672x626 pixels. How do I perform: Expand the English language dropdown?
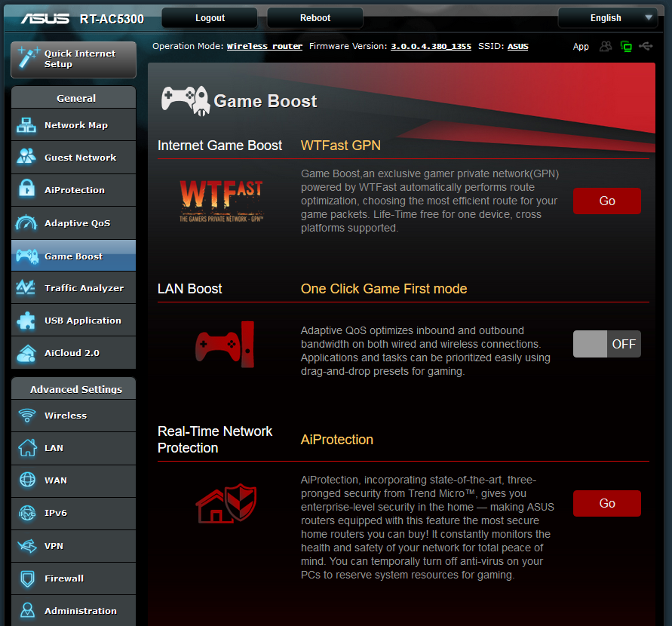pos(608,18)
